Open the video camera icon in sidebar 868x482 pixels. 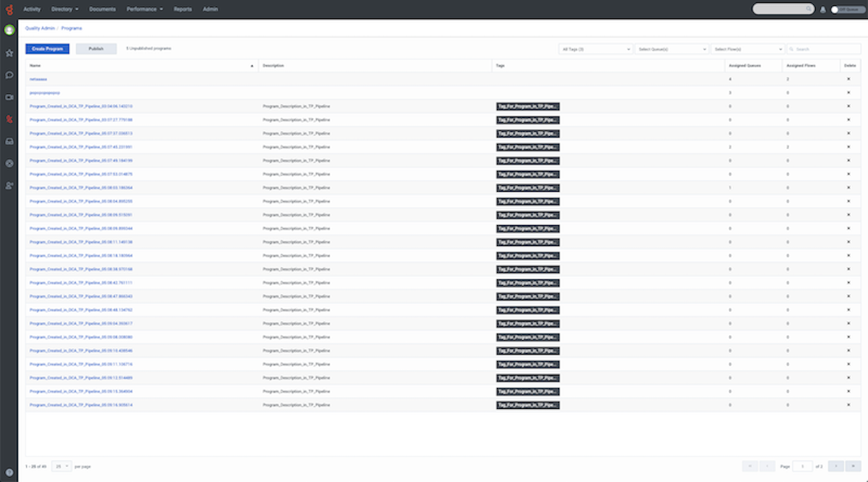(x=9, y=97)
